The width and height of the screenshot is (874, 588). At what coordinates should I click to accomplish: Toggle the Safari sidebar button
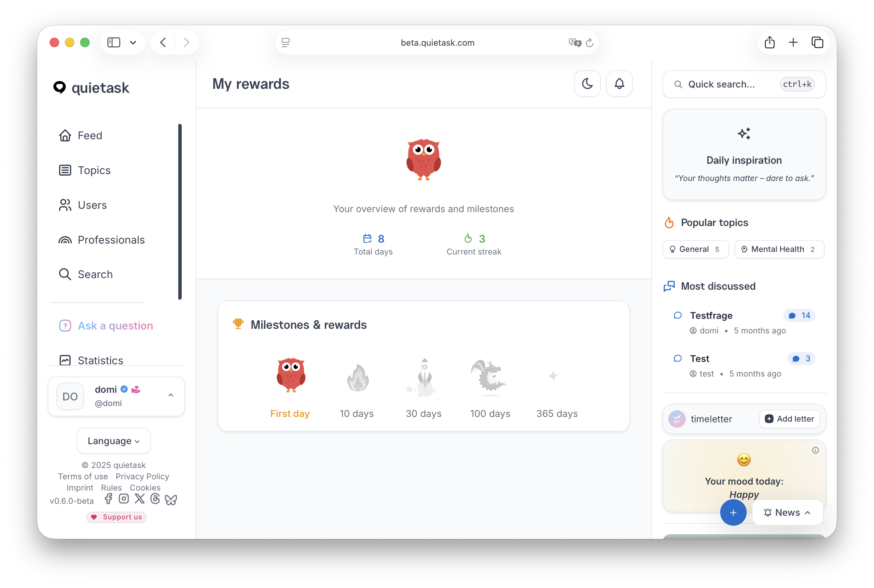click(x=114, y=42)
